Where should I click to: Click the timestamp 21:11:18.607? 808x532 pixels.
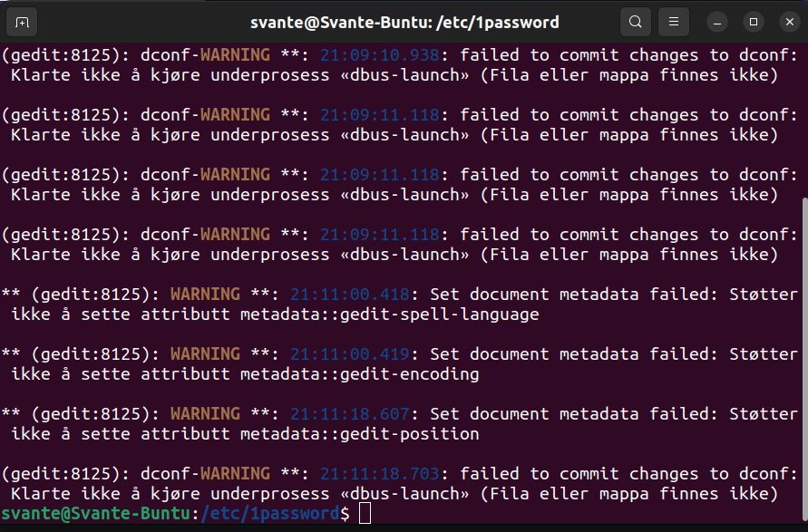point(349,414)
